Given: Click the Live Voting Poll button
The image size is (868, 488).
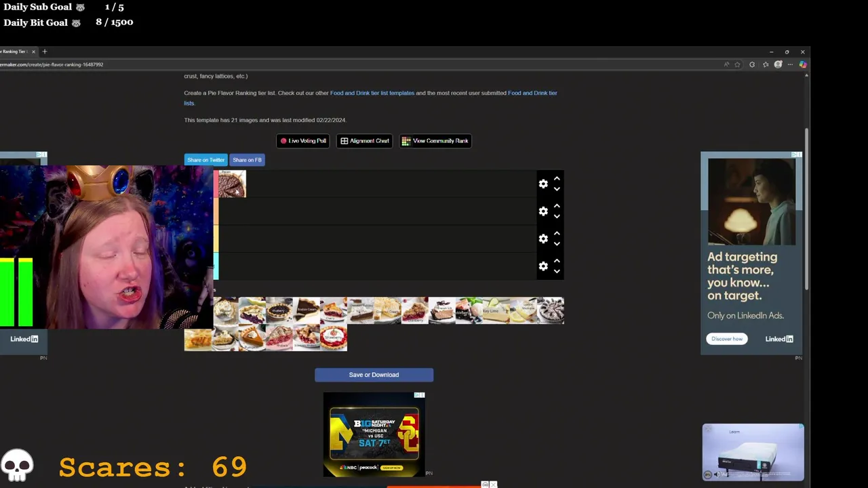Looking at the screenshot, I should (x=303, y=141).
